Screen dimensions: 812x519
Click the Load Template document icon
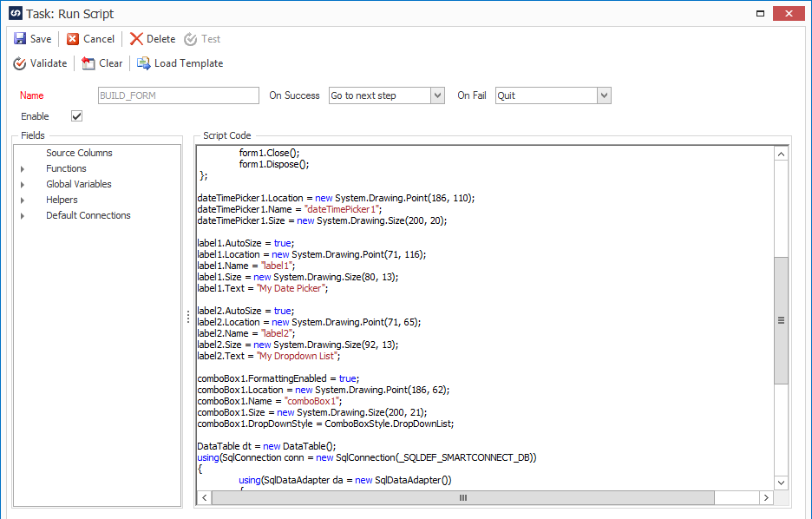tap(143, 63)
